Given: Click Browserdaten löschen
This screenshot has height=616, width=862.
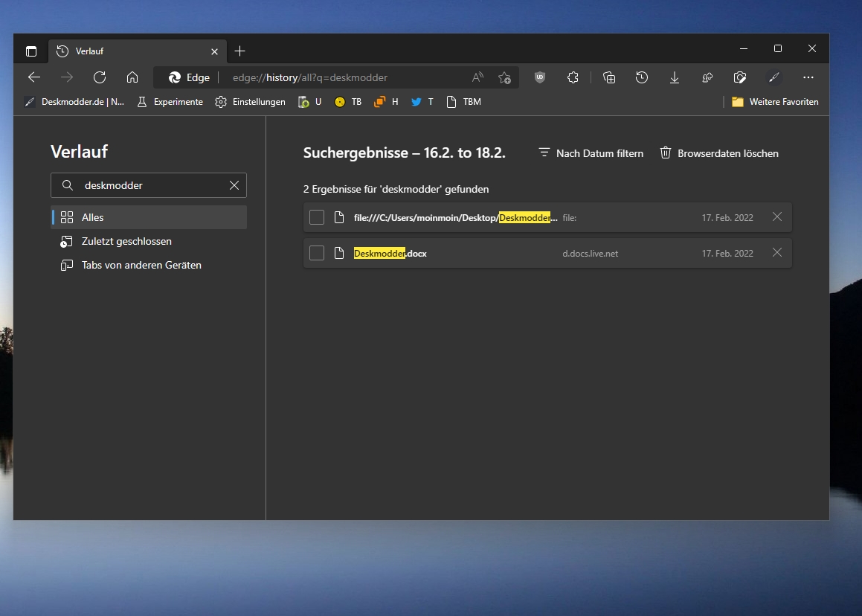Looking at the screenshot, I should 719,153.
